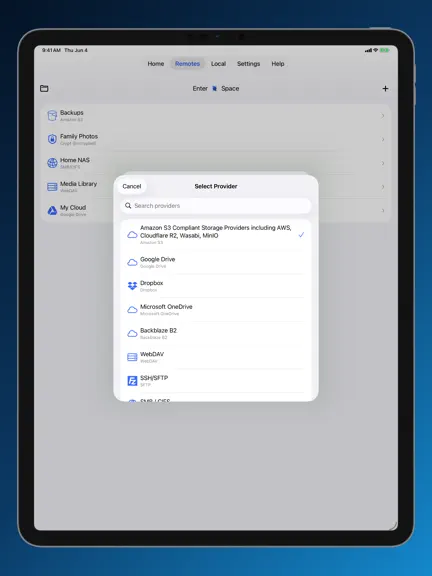Click the Amazon S3 cloud icon
Image resolution: width=432 pixels, height=576 pixels.
coord(132,235)
